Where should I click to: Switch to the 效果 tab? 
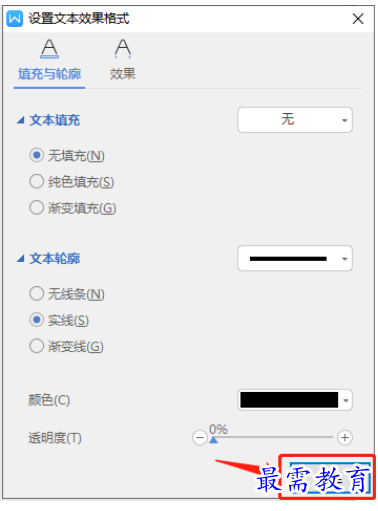click(123, 74)
